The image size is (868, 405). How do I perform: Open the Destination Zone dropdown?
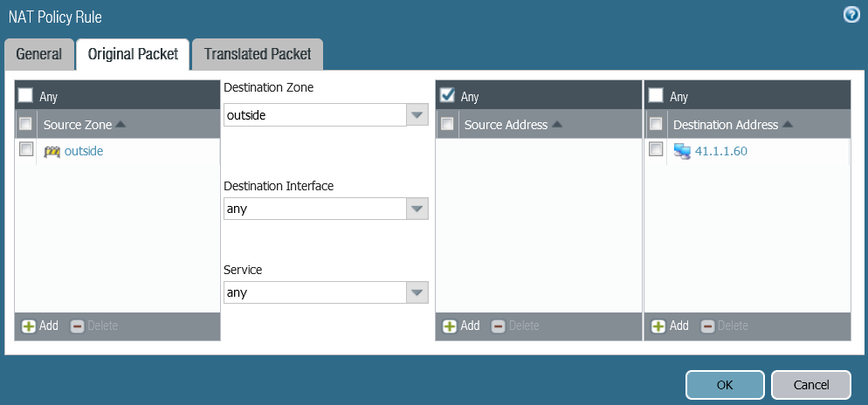point(417,115)
